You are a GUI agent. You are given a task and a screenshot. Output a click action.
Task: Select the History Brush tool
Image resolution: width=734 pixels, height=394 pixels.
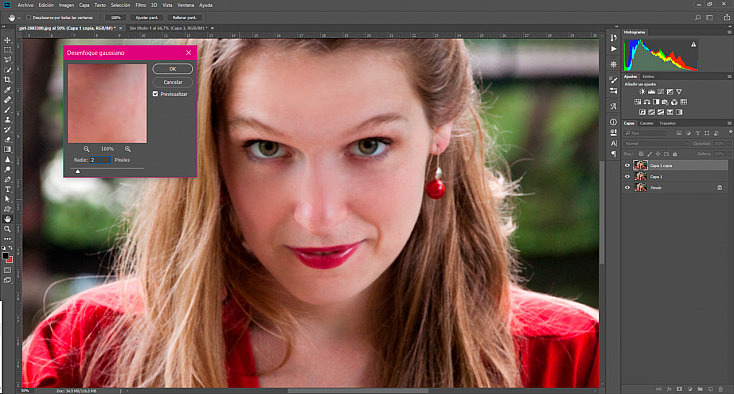click(7, 130)
